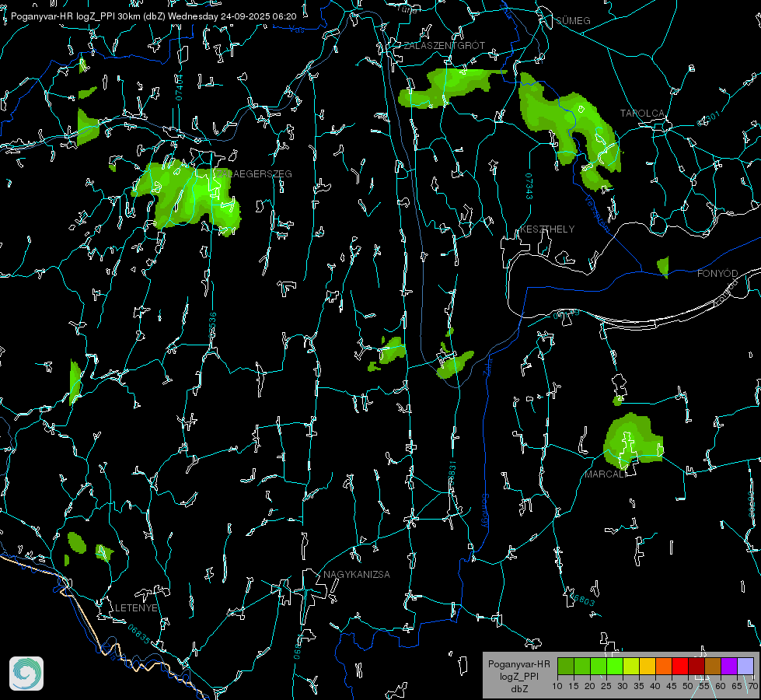Click the 15-20 dBZ green legend swatch
Screen dimensions: 761x700
(582, 666)
